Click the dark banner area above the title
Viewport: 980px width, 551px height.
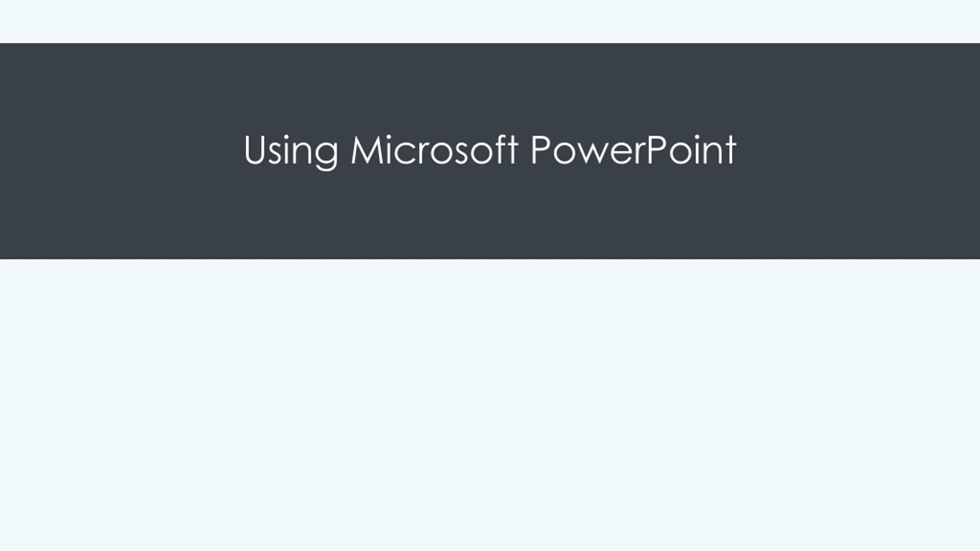(x=490, y=88)
